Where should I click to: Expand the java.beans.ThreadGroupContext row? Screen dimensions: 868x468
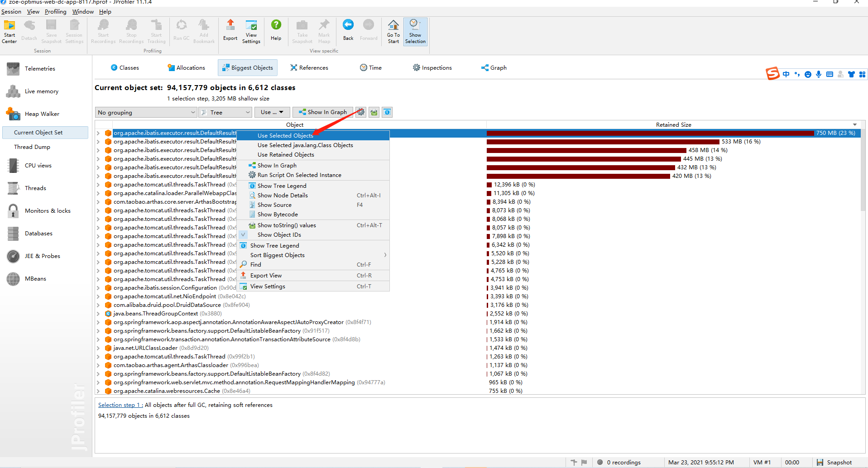(98, 314)
